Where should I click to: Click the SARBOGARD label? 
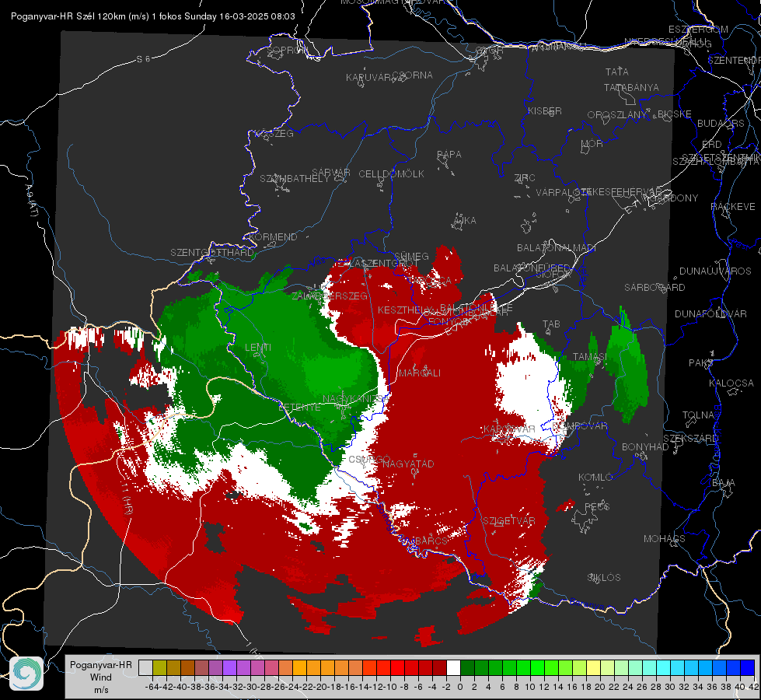pos(655,288)
